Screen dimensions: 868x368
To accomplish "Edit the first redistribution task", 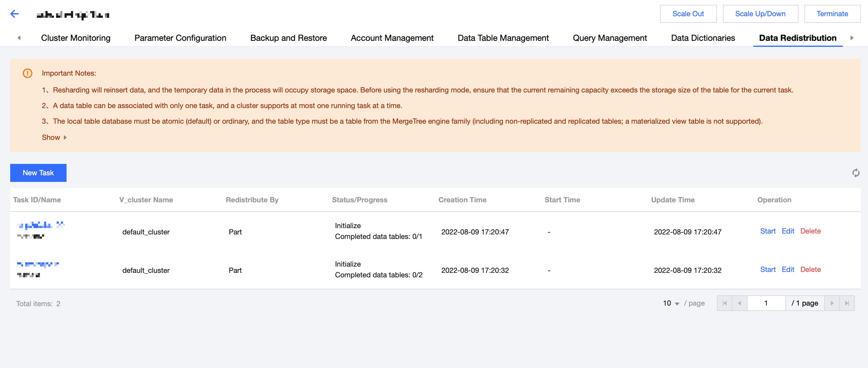I will [788, 231].
